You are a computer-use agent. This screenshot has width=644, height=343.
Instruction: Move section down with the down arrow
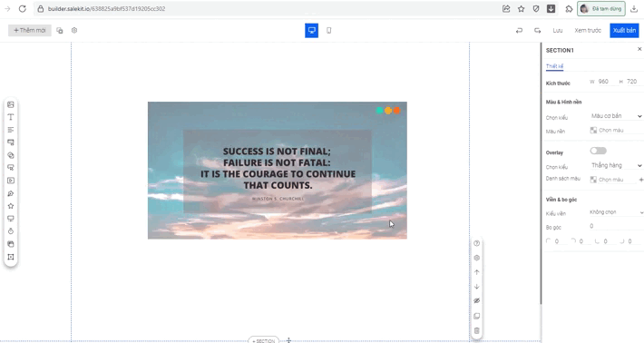click(x=476, y=287)
